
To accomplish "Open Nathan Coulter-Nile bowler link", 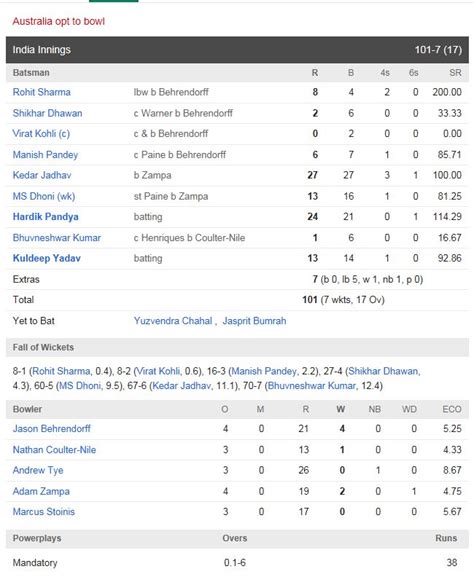I will (54, 450).
